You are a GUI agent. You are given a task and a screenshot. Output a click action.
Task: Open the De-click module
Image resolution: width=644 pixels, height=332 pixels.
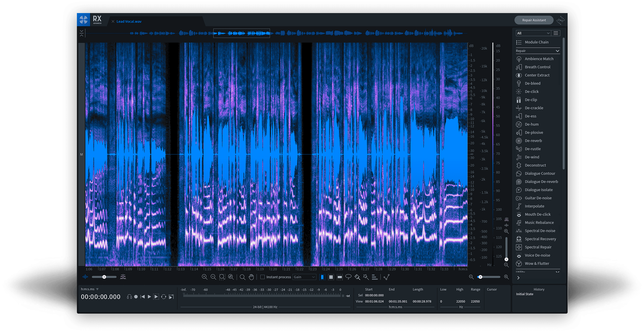538,91
